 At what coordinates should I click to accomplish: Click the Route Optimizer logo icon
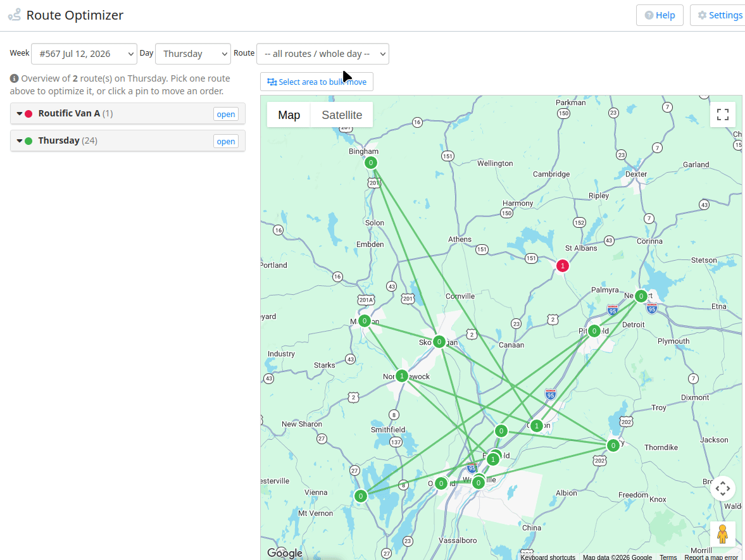tap(15, 15)
